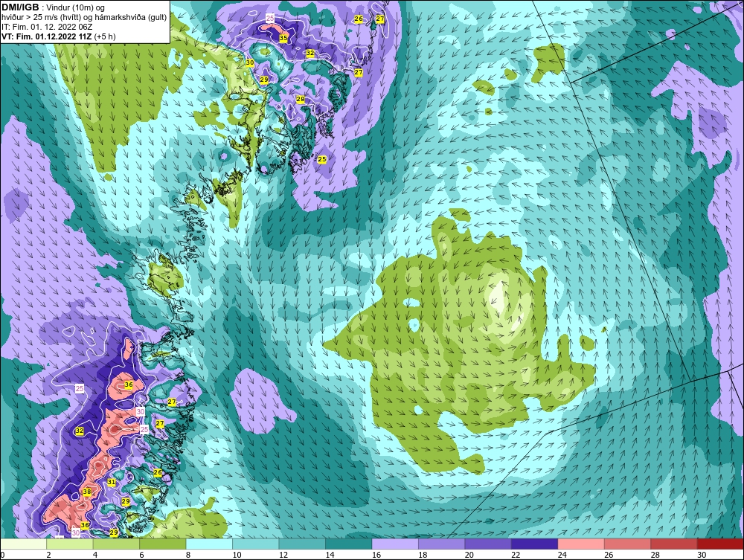Screen dimensions: 744x560
Task: Click the '10' tick on the color scale
Action: (237, 555)
